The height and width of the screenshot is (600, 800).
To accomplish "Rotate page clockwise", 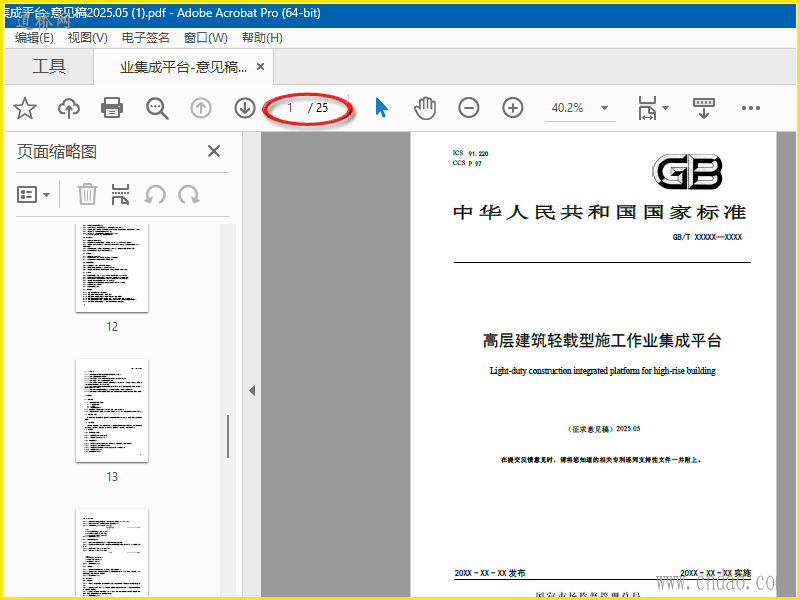I will (x=189, y=194).
